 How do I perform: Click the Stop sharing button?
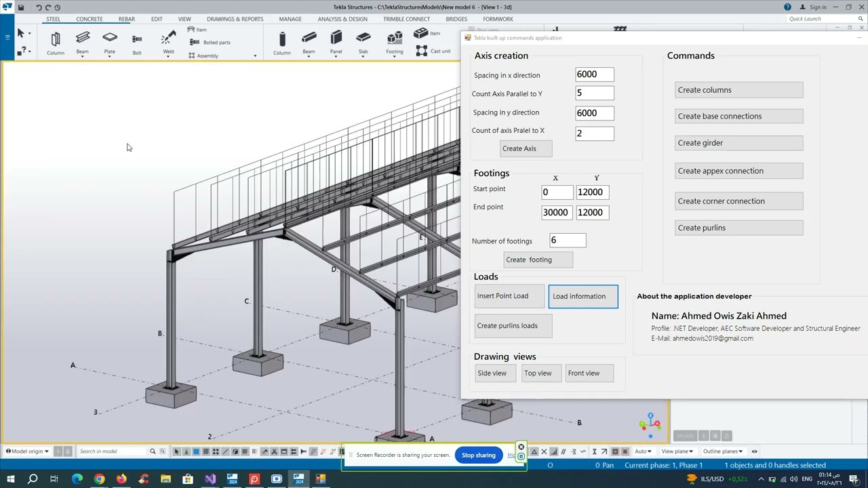(479, 455)
